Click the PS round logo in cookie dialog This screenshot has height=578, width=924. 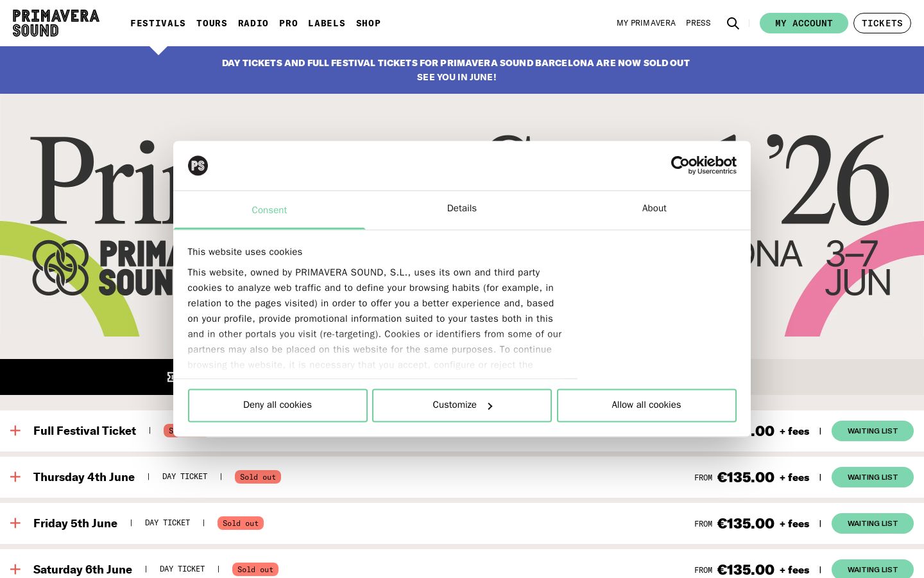click(198, 166)
